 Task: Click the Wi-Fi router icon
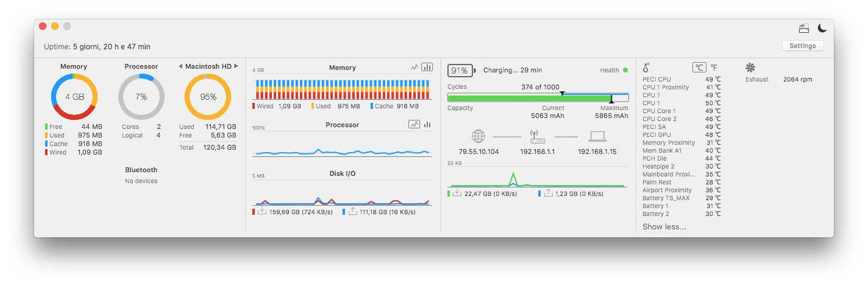(x=538, y=136)
